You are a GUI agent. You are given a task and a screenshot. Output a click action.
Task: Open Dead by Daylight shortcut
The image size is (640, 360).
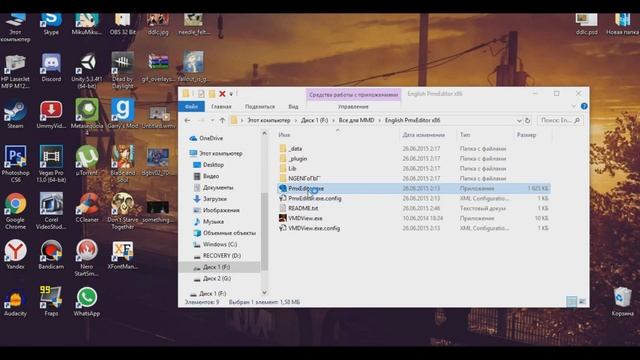point(122,71)
